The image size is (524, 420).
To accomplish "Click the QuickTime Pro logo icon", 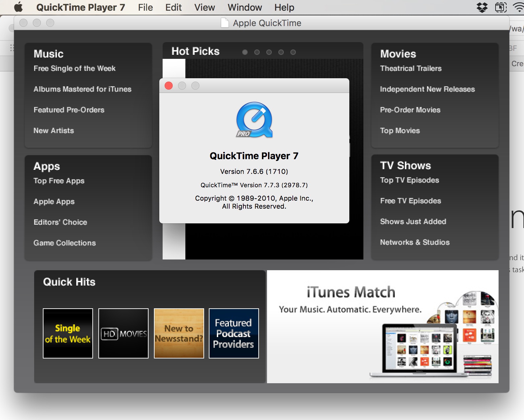I will (254, 120).
